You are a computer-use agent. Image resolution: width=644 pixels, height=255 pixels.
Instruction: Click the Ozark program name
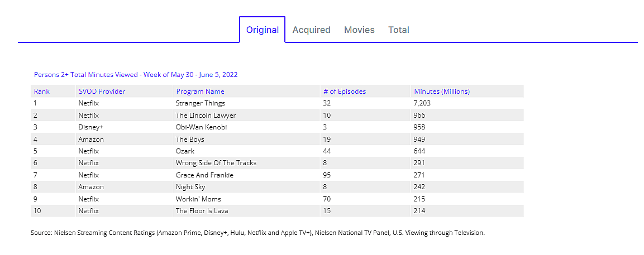click(185, 151)
